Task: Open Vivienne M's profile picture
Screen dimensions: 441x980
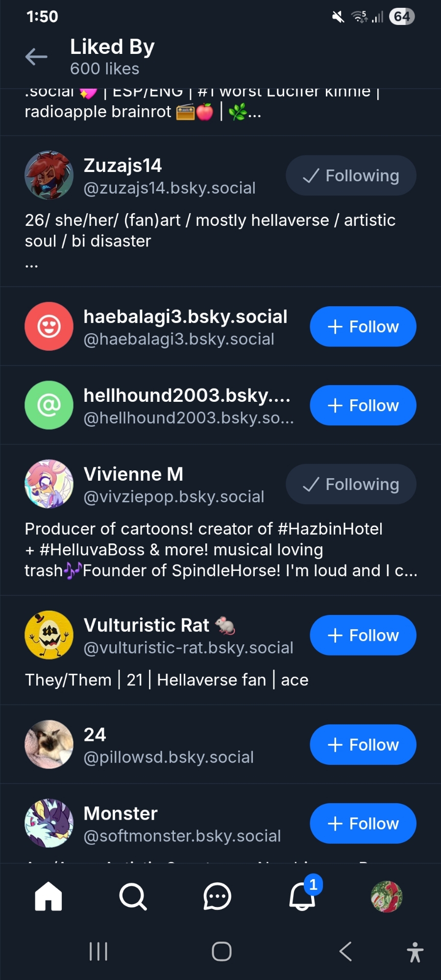Action: 49,484
